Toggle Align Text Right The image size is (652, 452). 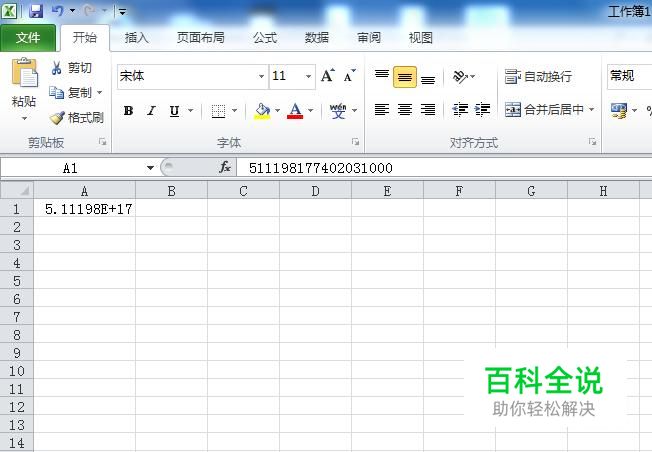428,110
